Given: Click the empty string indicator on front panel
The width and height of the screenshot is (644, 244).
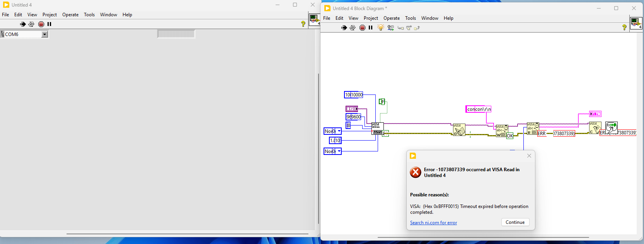Looking at the screenshot, I should pos(176,34).
